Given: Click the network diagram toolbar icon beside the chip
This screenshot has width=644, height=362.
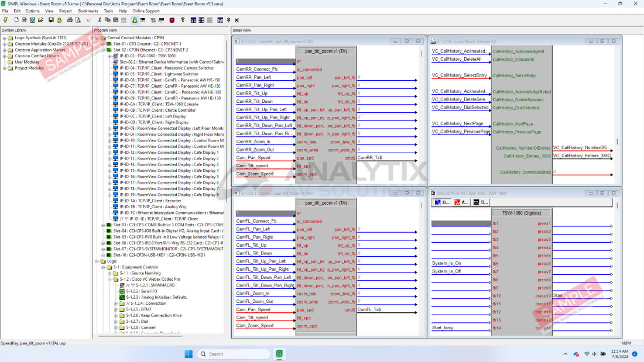Looking at the screenshot, I should (x=142, y=20).
